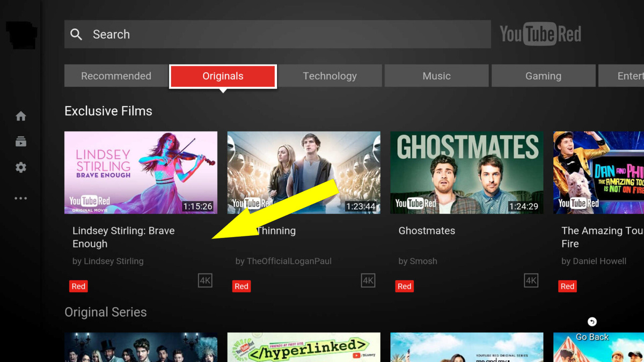The image size is (644, 362).
Task: Open the partially visible Entertainment tab
Action: (x=621, y=76)
